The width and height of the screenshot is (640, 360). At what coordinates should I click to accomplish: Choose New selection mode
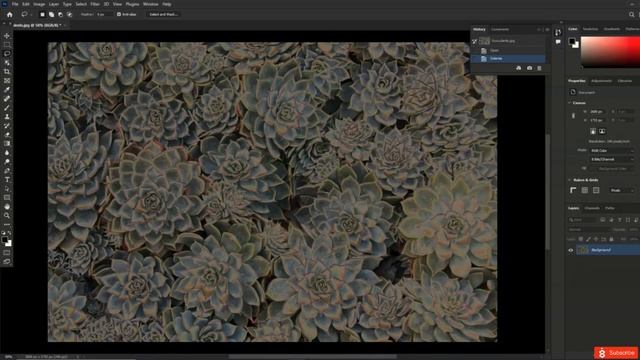click(x=42, y=14)
